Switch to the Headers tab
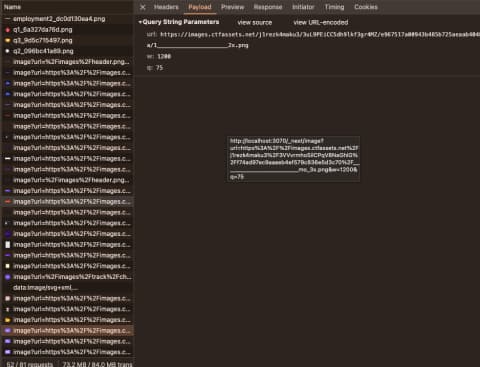 tap(166, 7)
